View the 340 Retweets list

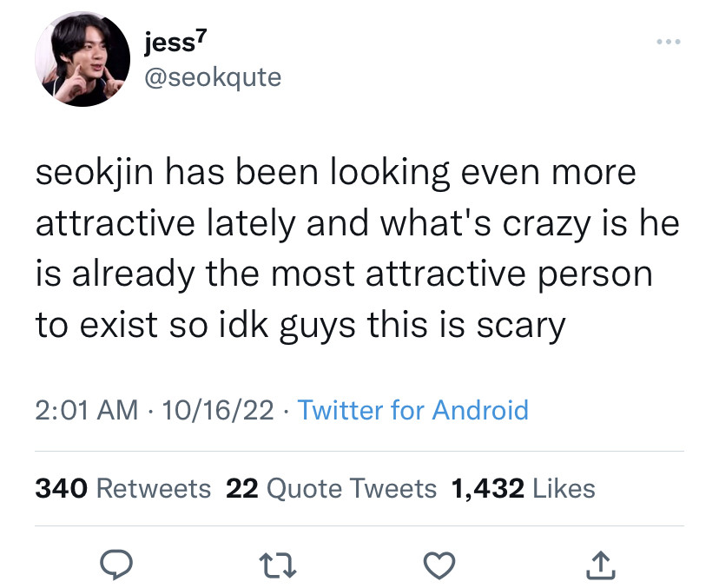[x=123, y=488]
